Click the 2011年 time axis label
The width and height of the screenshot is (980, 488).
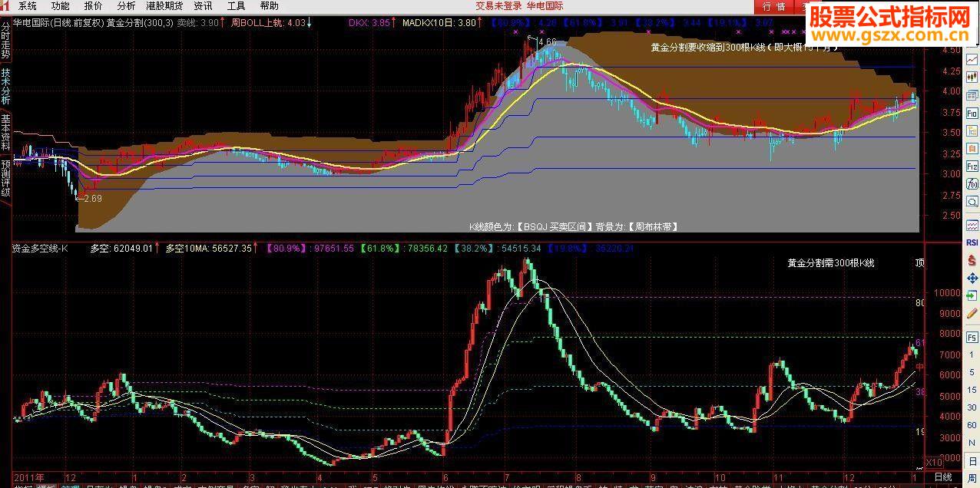(x=29, y=477)
